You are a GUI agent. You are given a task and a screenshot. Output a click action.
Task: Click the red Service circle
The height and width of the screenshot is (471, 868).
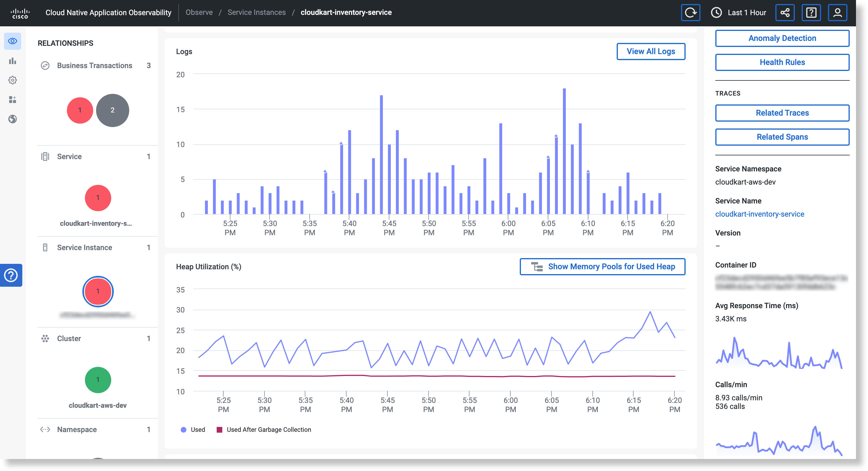coord(98,198)
